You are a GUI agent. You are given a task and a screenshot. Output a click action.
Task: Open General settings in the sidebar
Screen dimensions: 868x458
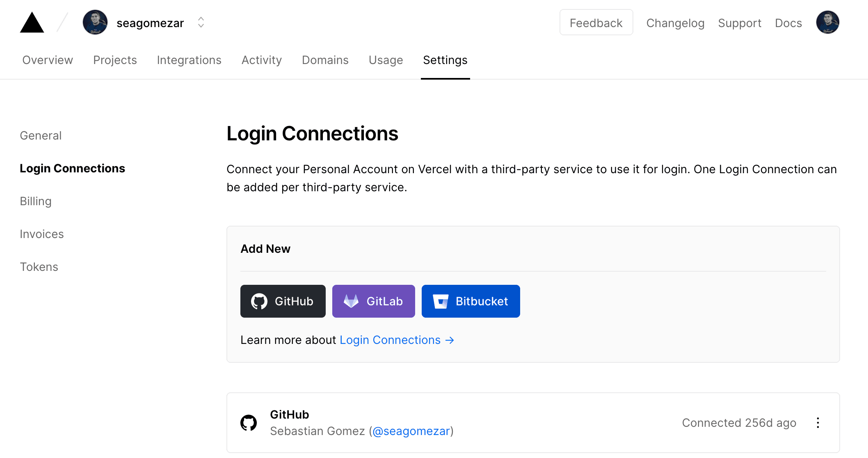pyautogui.click(x=41, y=135)
